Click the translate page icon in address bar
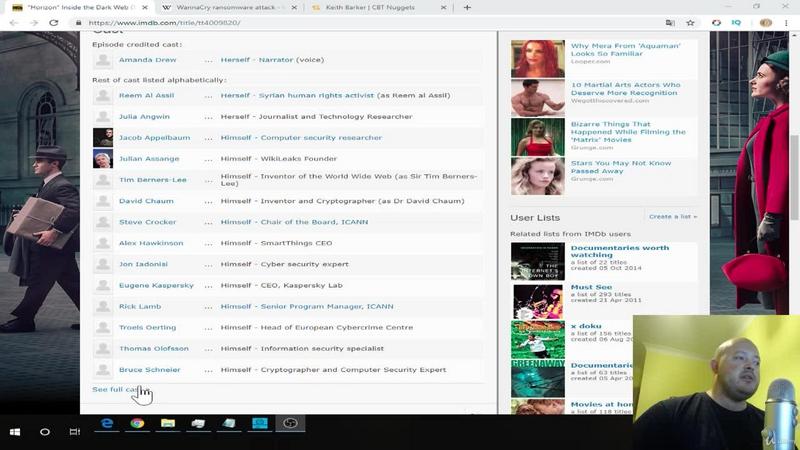The width and height of the screenshot is (800, 450). [670, 23]
